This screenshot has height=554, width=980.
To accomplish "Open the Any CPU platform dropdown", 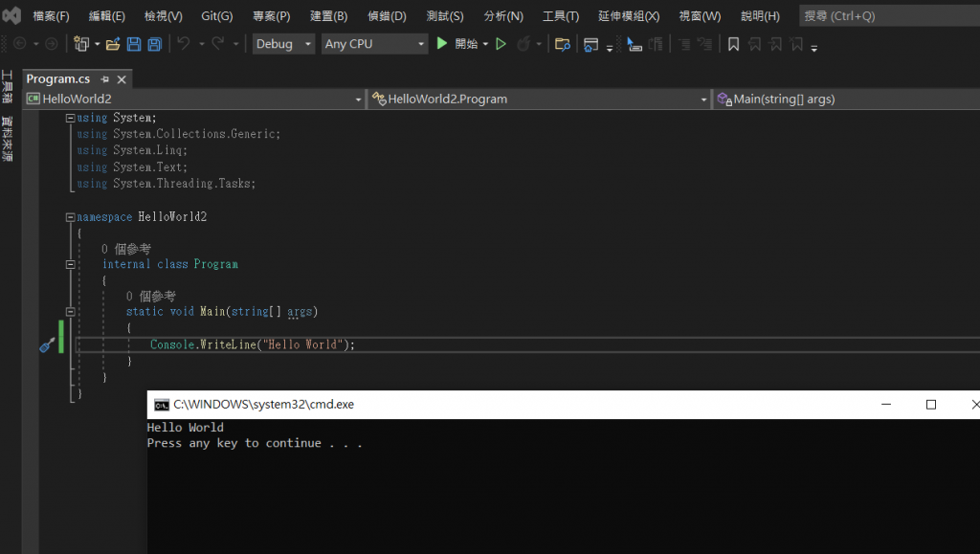I will (x=374, y=44).
